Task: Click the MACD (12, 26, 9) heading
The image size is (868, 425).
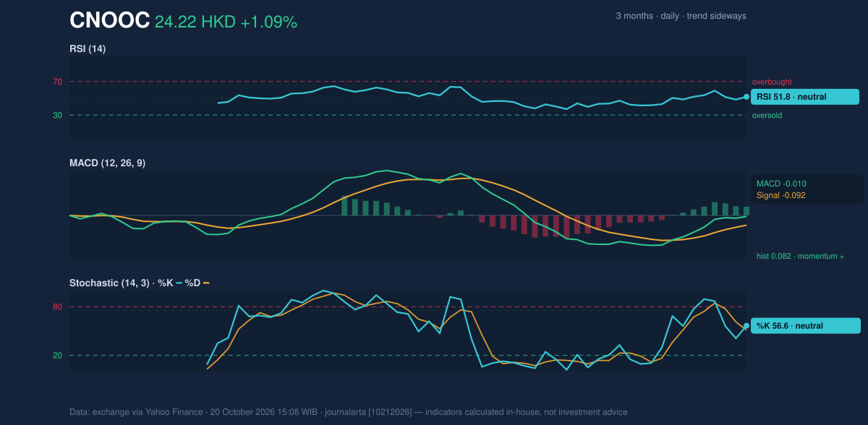Action: pos(107,163)
